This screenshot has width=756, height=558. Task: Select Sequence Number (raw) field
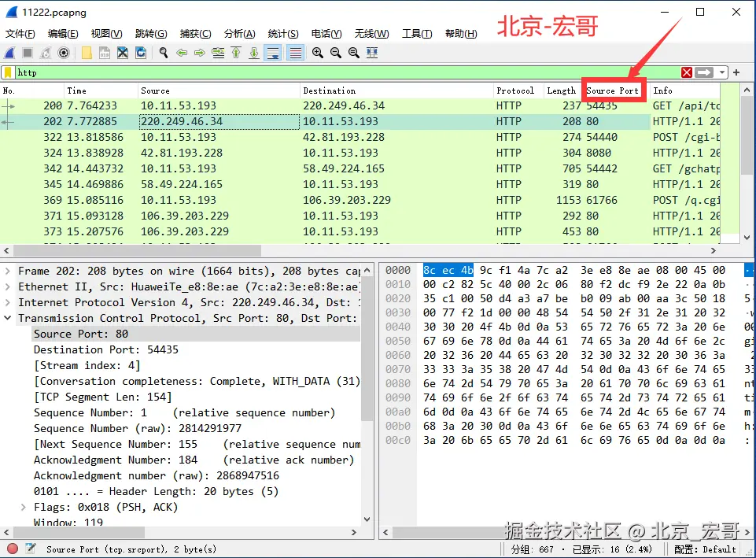tap(138, 428)
